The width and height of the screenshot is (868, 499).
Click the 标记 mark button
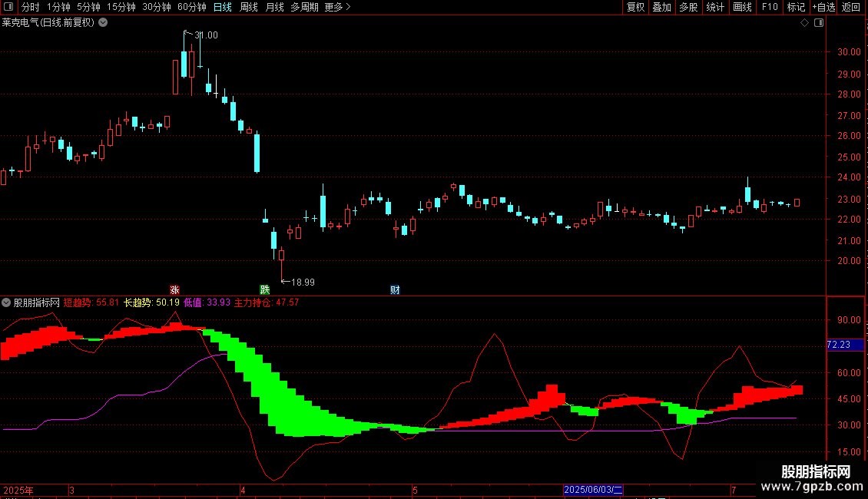click(x=796, y=7)
